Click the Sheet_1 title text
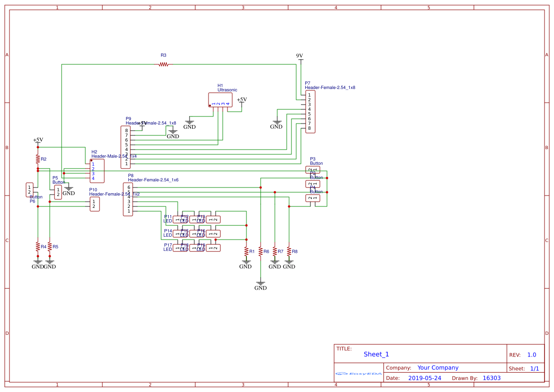The height and width of the screenshot is (392, 554). click(375, 354)
